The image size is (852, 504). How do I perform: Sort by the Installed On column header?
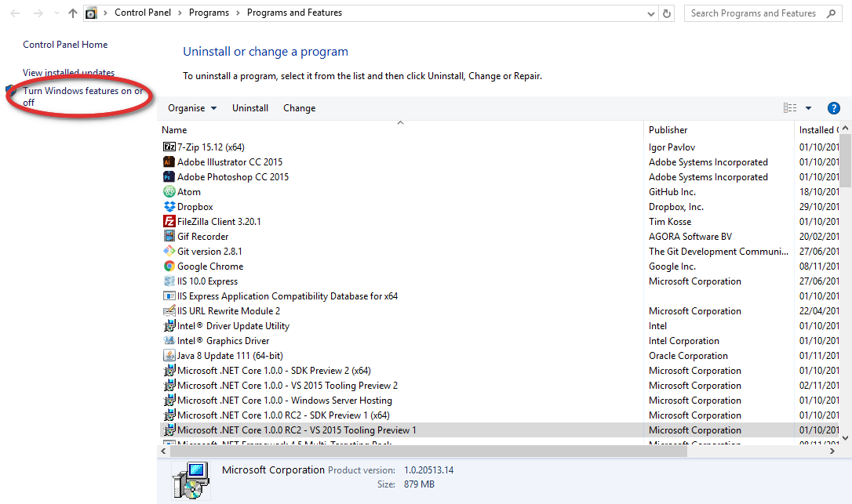click(x=817, y=130)
